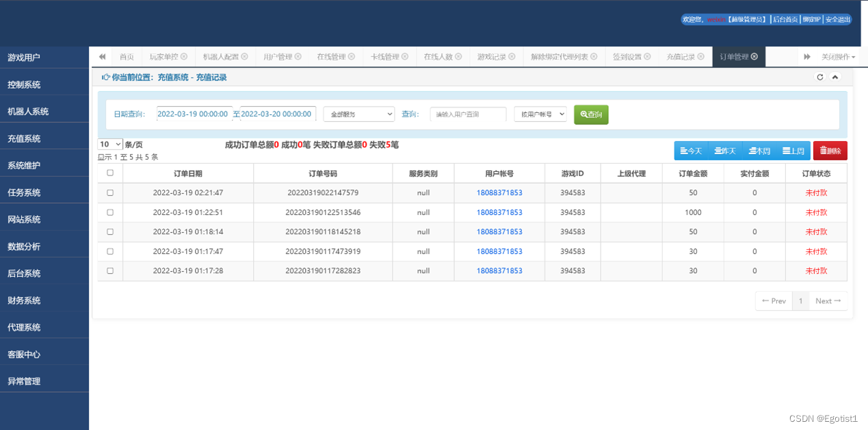Close the 签到设置 tab via its X icon

pos(647,57)
